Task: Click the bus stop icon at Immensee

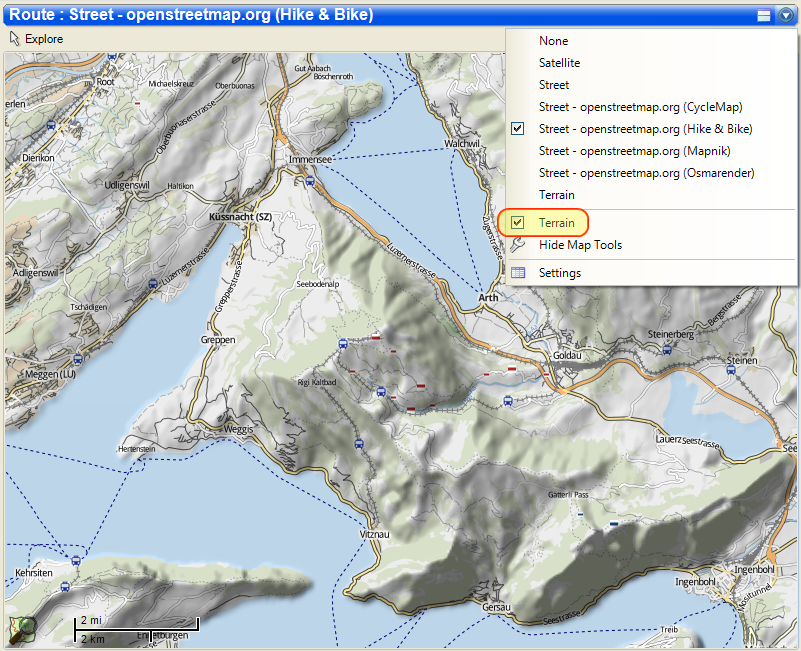Action: pyautogui.click(x=310, y=181)
